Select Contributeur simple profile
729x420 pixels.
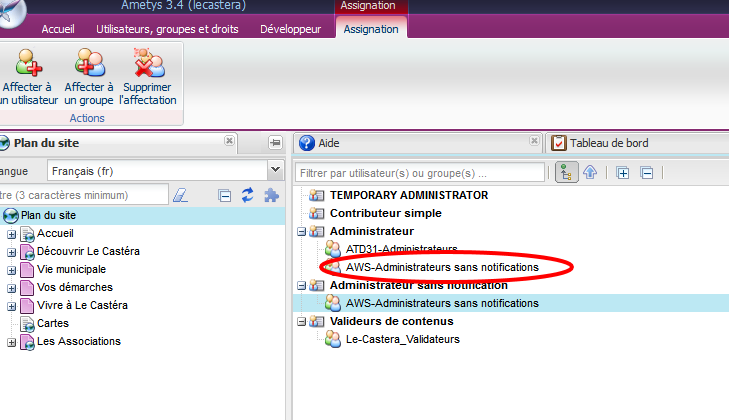[386, 213]
